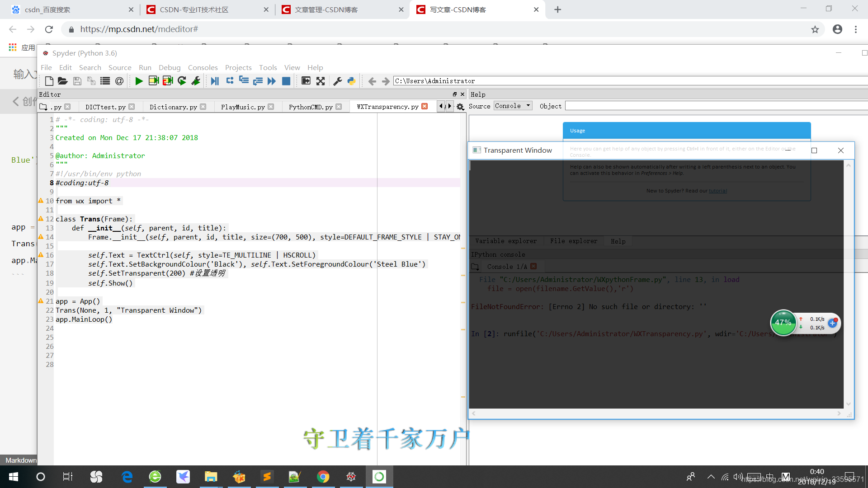
Task: Open file using folder icon
Action: pyautogui.click(x=63, y=81)
